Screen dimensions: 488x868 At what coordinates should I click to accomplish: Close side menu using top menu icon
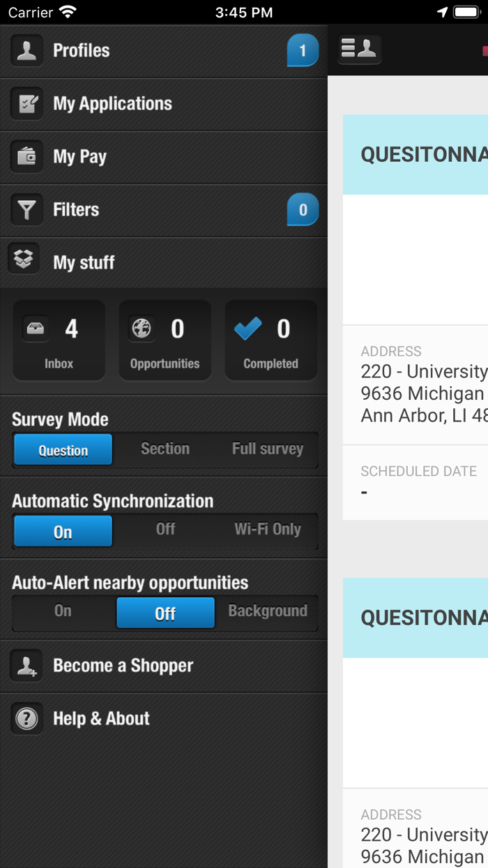tap(359, 50)
